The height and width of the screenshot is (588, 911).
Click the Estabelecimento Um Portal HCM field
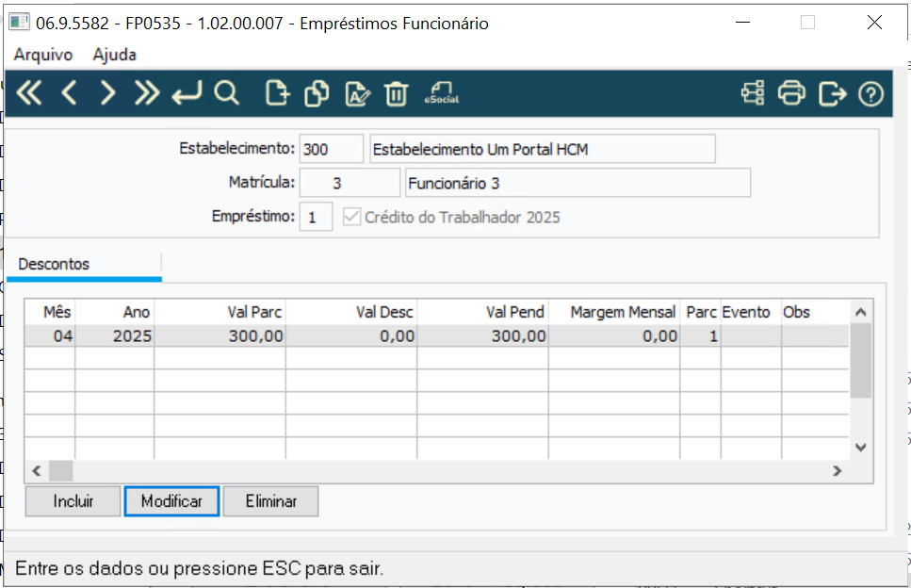[x=543, y=149]
